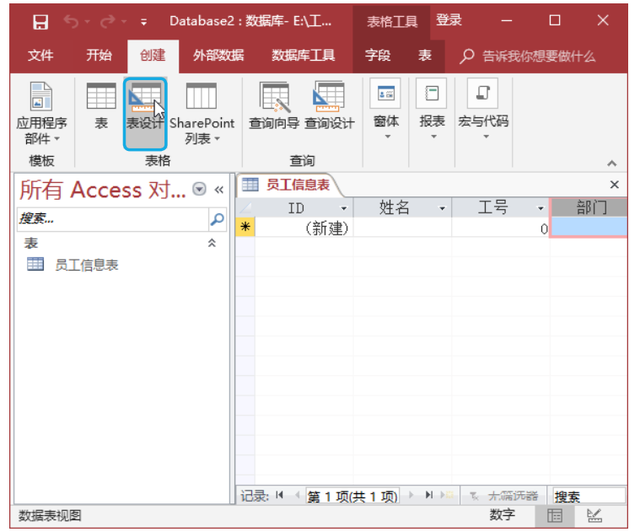Open SharePoint 列表 dropdown
The width and height of the screenshot is (640, 532).
202,113
